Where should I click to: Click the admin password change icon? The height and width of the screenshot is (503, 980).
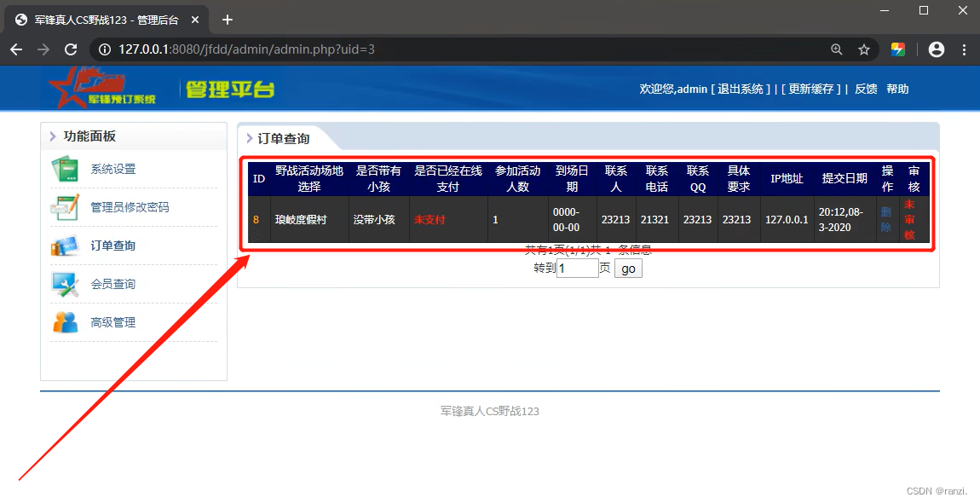tap(65, 207)
